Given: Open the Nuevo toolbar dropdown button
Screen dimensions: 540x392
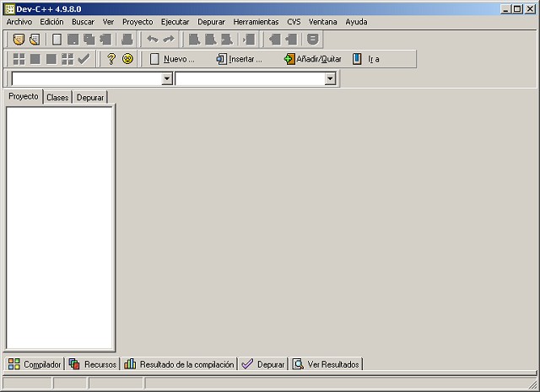Looking at the screenshot, I should [171, 59].
